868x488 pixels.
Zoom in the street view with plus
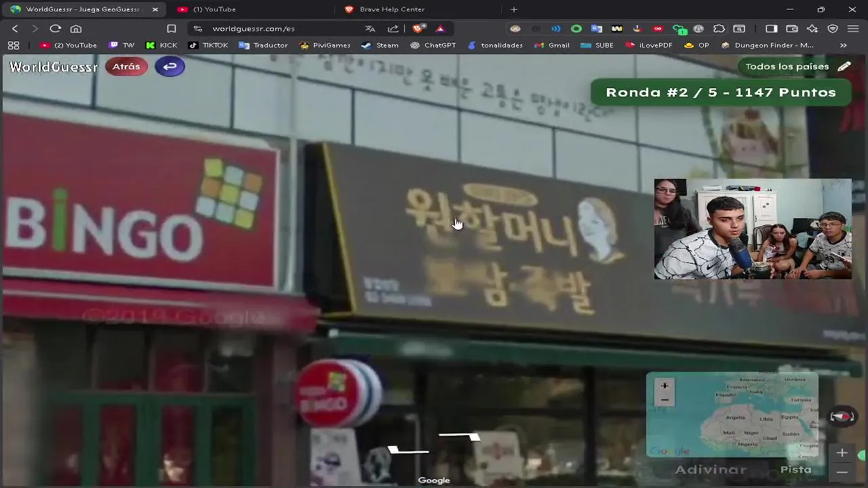pos(842,453)
